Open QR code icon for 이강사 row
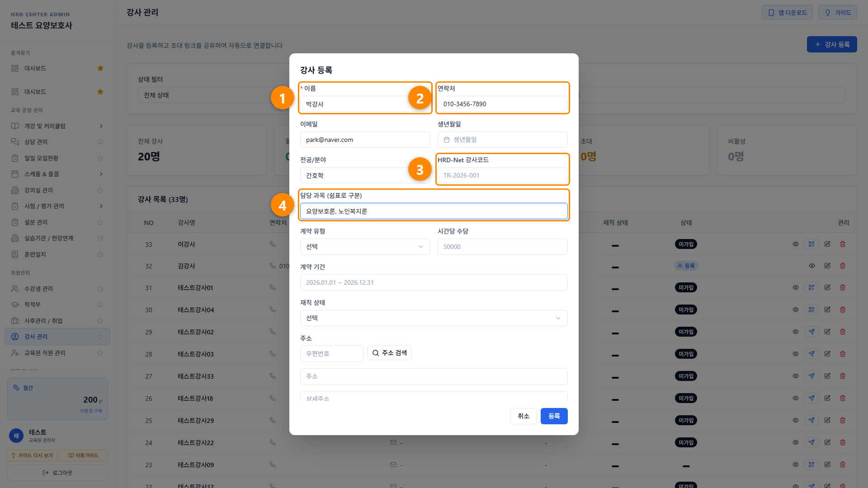Viewport: 868px width, 488px height. coord(811,244)
